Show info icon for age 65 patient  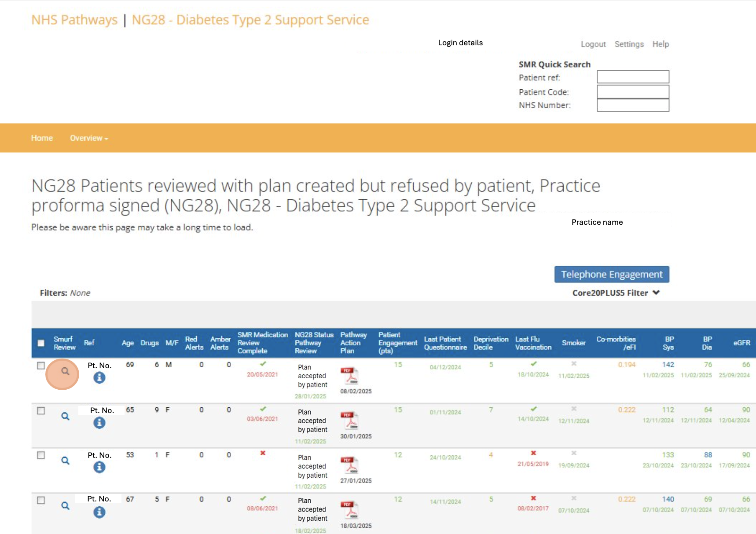(x=99, y=423)
